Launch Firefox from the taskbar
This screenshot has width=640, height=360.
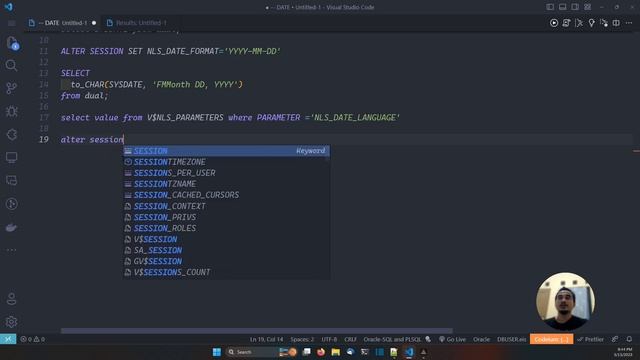(321, 352)
